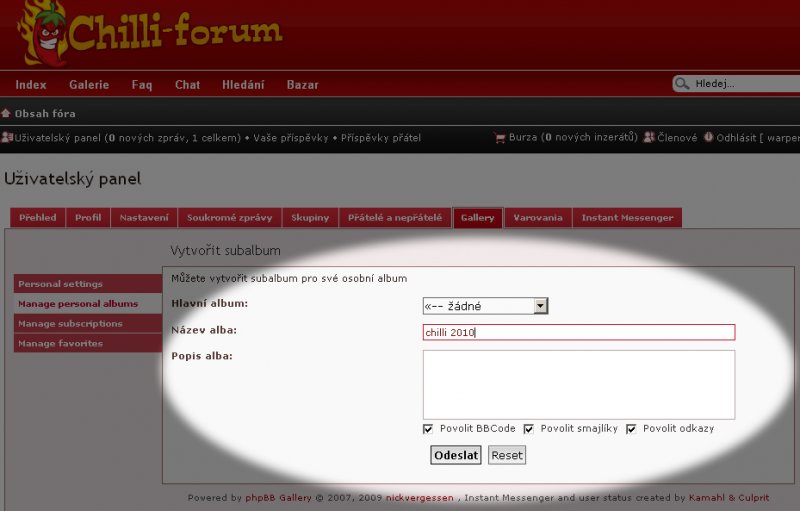Viewport: 800px width, 511px height.
Task: Click the Odhlásit logout icon
Action: pos(709,137)
